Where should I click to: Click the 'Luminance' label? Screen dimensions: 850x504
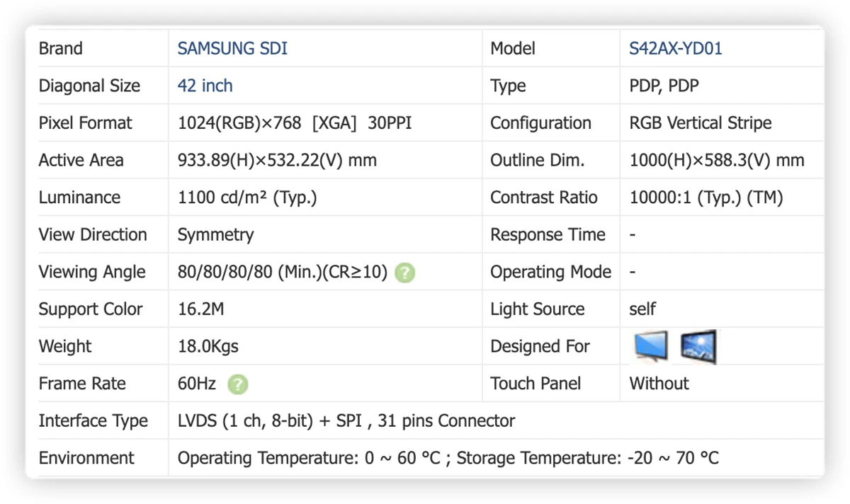(79, 197)
